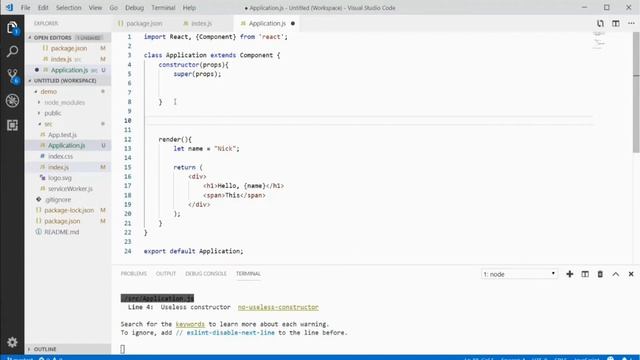Select Application.js in Open Editors list
Image resolution: width=640 pixels, height=360 pixels.
click(69, 70)
